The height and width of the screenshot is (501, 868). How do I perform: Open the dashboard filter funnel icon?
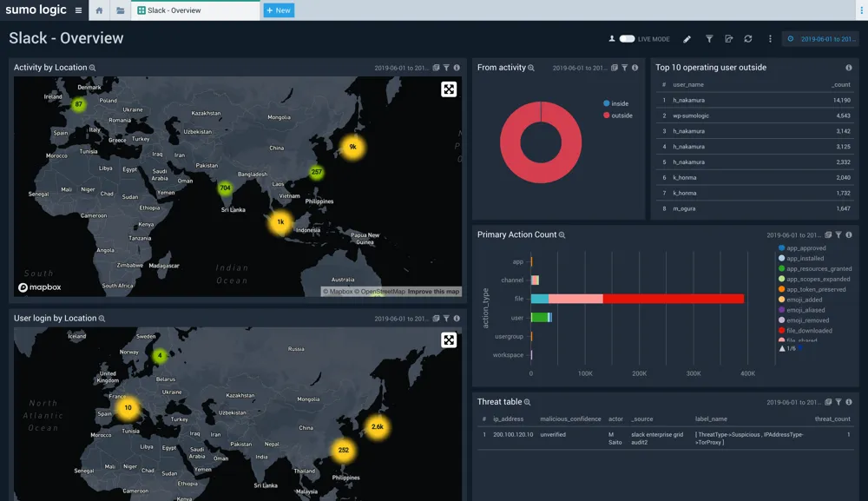tap(708, 39)
